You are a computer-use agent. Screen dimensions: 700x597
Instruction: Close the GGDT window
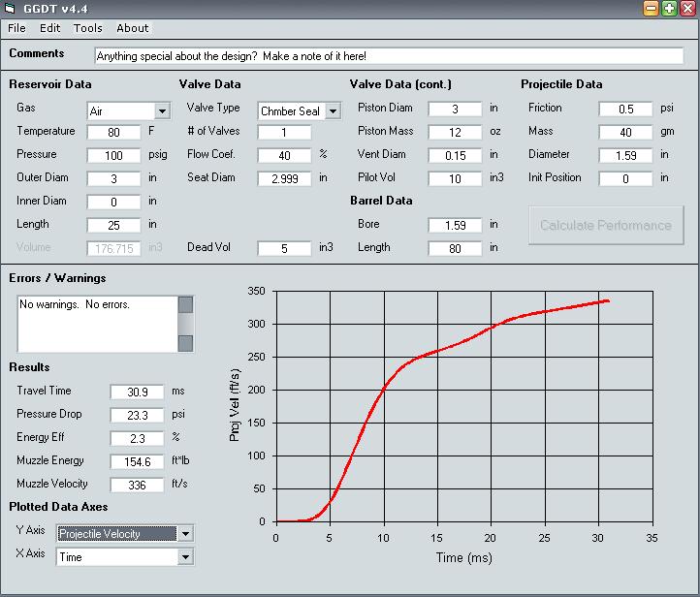tap(686, 9)
